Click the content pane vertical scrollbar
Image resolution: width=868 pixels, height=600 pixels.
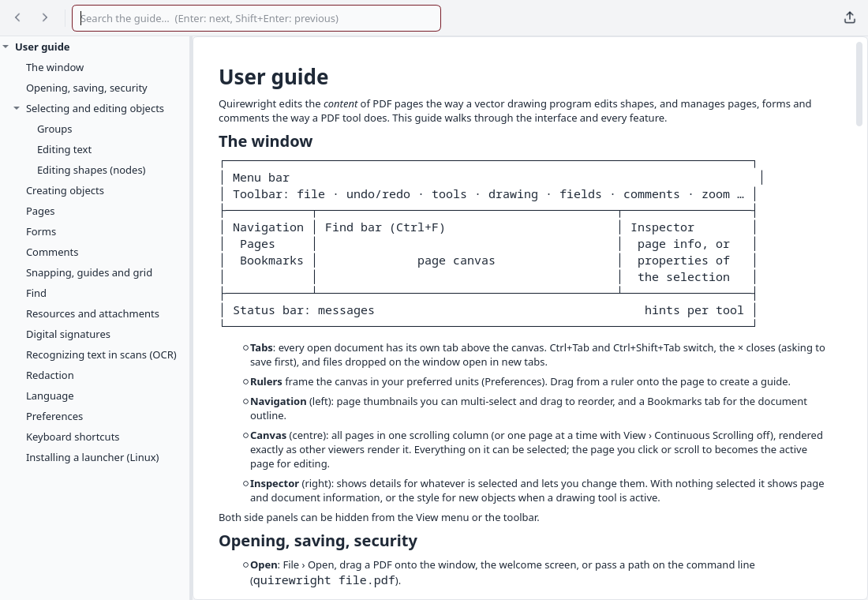pyautogui.click(x=859, y=84)
